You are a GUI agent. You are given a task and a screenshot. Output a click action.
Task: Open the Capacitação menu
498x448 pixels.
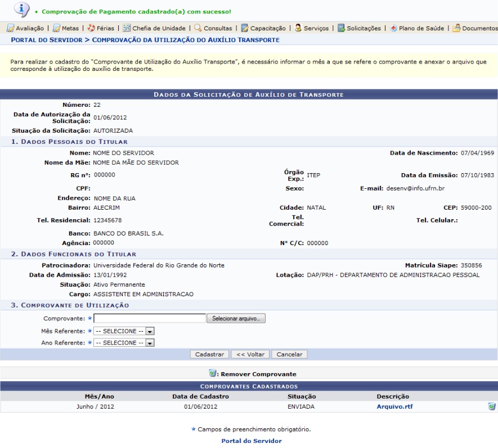click(268, 28)
